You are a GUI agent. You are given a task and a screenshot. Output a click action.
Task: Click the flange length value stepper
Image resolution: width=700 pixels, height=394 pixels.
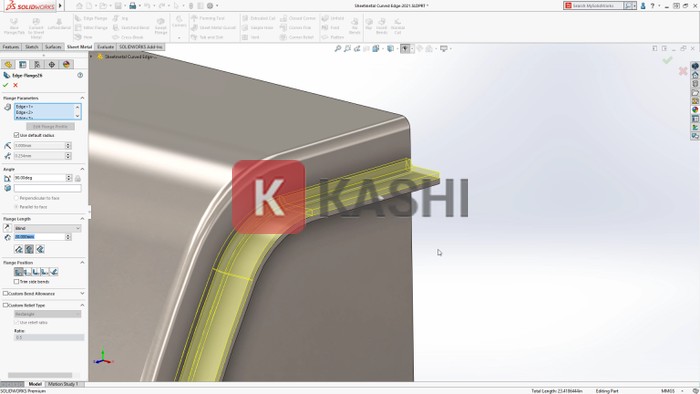[68, 237]
